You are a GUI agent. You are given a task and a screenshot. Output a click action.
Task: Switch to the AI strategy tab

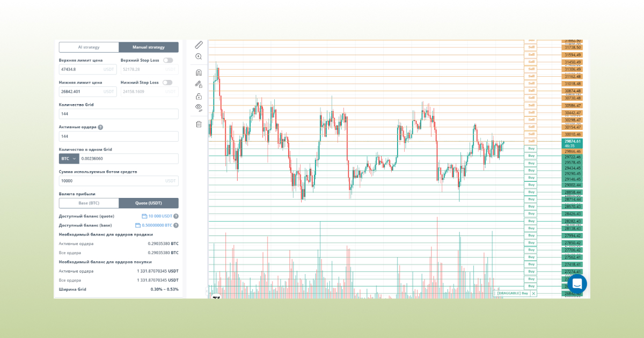tap(89, 47)
